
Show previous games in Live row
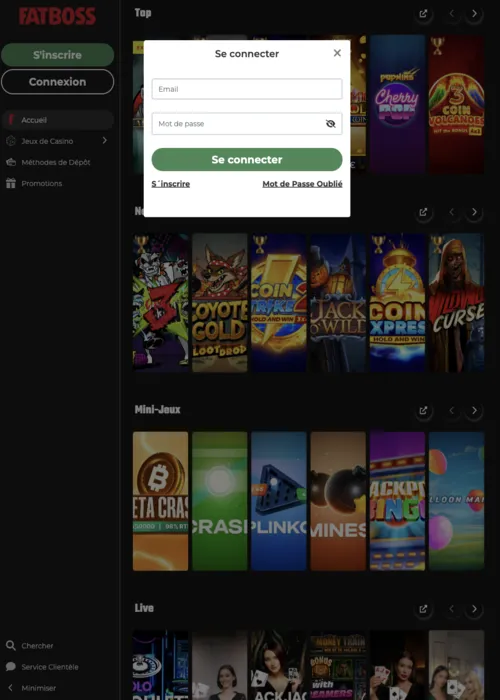452,609
